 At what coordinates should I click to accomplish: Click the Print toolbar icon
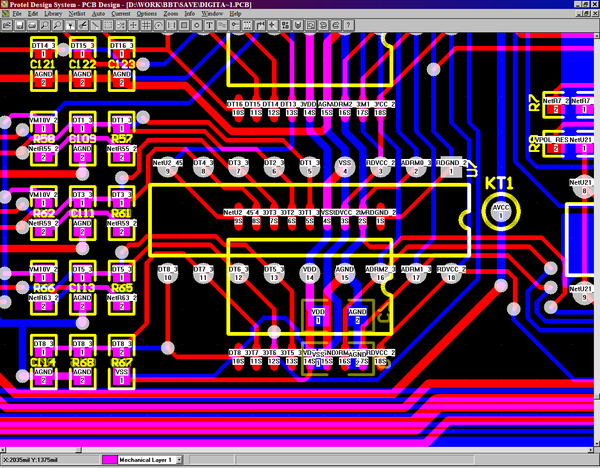click(x=32, y=25)
